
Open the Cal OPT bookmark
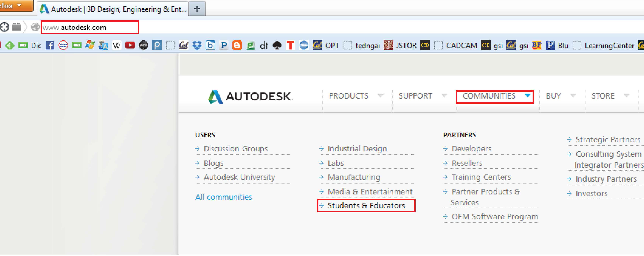(x=326, y=46)
